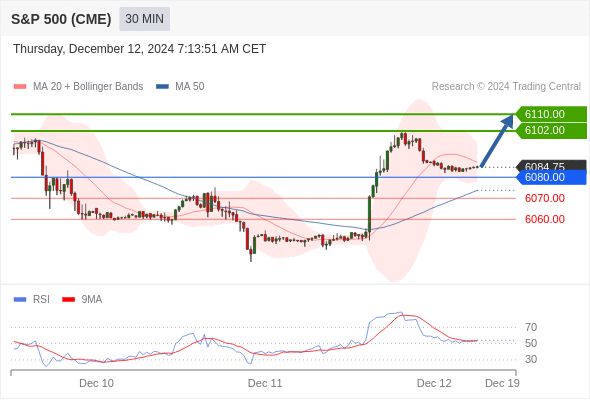590x400 pixels.
Task: Click the 9MA red legend swatch
Action: coord(68,300)
